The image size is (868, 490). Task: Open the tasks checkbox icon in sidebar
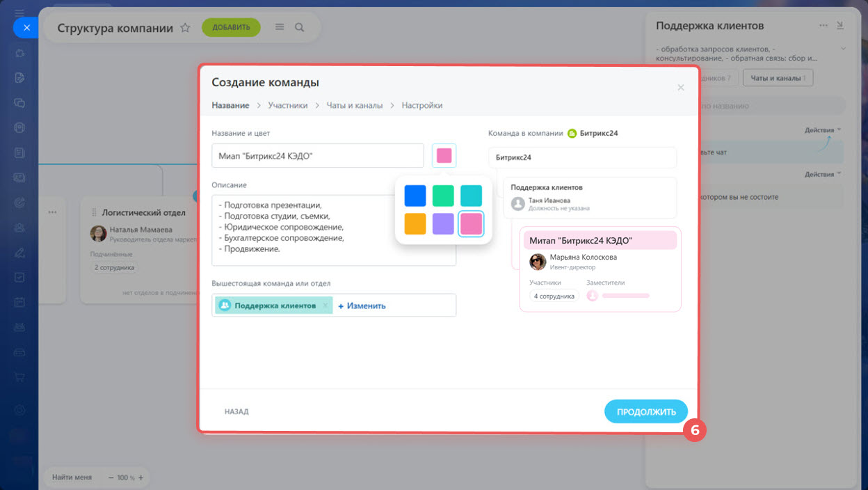point(19,277)
